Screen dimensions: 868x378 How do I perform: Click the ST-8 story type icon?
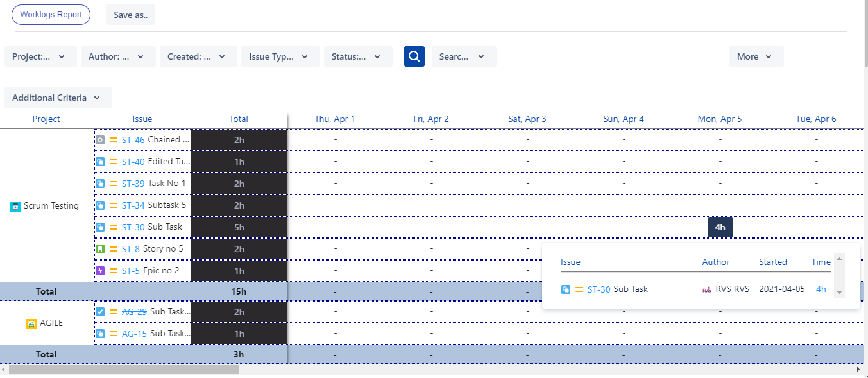[x=100, y=249]
